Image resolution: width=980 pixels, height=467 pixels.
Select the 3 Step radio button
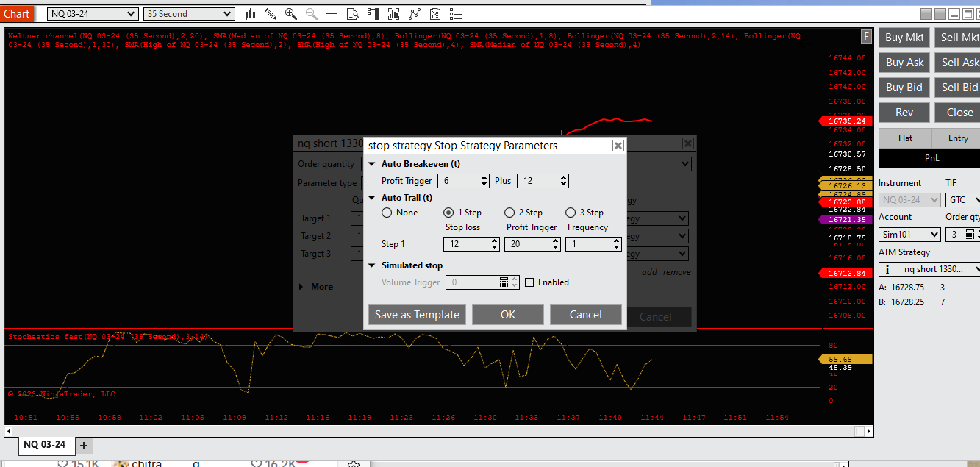tap(571, 213)
